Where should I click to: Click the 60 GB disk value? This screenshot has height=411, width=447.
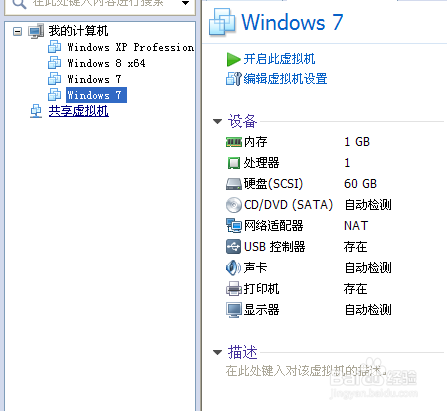coord(360,184)
